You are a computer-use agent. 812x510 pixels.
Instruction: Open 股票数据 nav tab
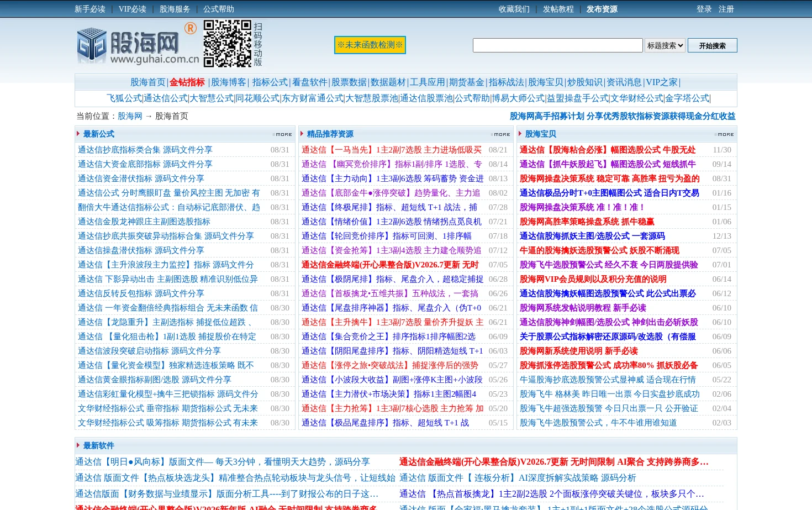click(349, 82)
